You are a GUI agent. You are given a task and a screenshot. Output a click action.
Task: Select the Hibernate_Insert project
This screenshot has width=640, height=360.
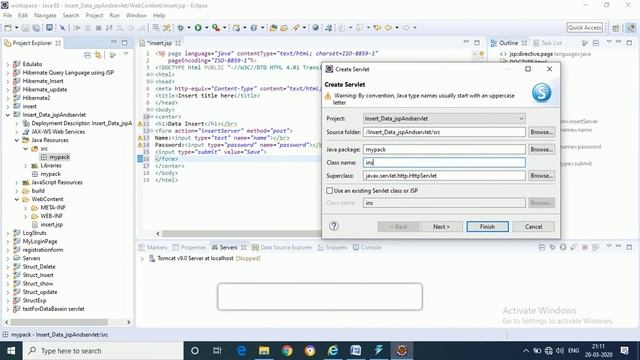click(x=42, y=81)
